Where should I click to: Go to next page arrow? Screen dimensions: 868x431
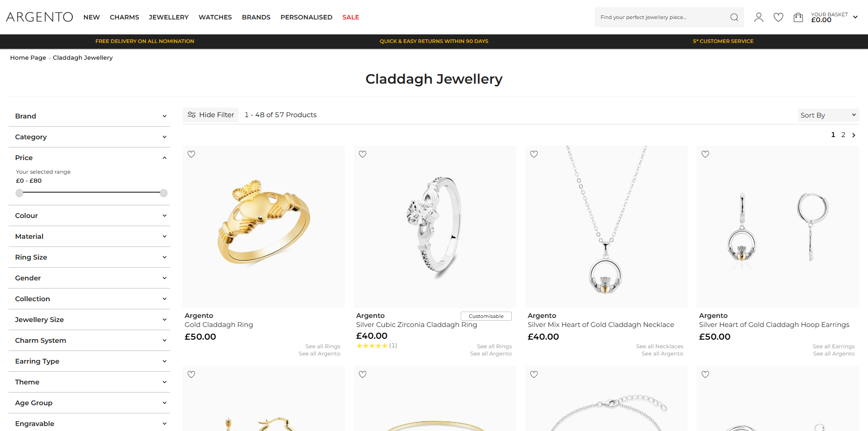click(854, 135)
